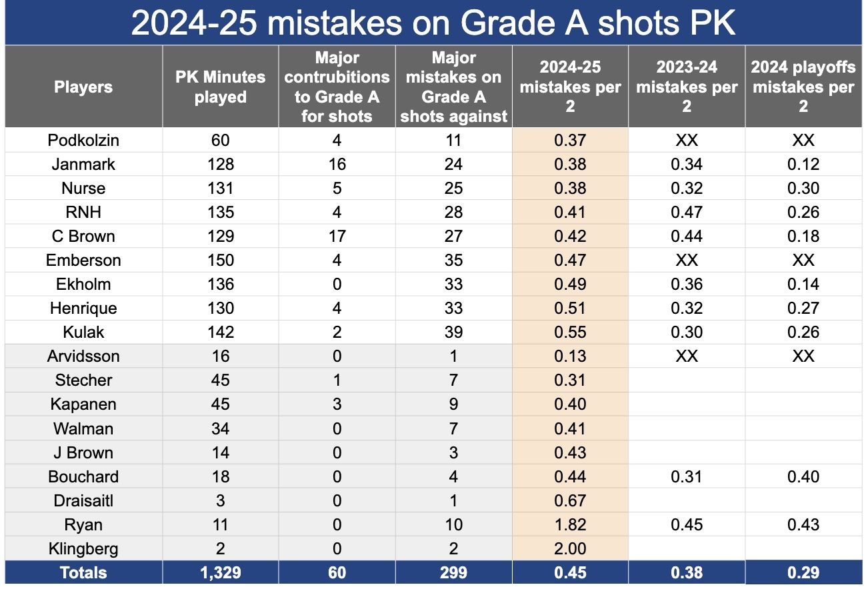Click the 'Janmark' player name cell
868x589 pixels.
(x=83, y=164)
